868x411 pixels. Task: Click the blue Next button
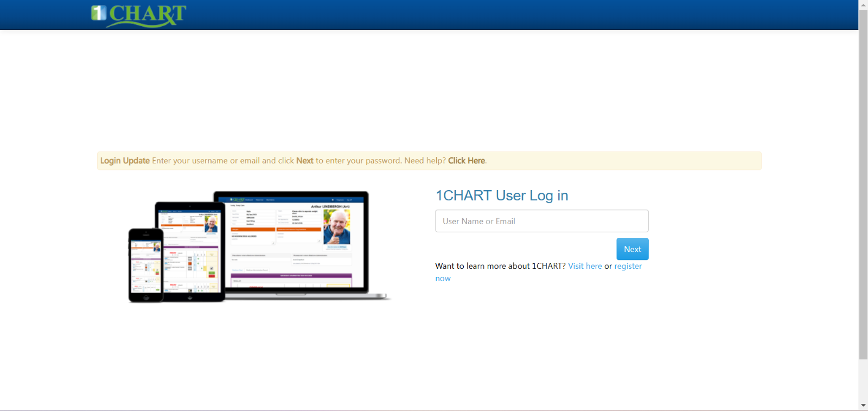click(x=633, y=249)
